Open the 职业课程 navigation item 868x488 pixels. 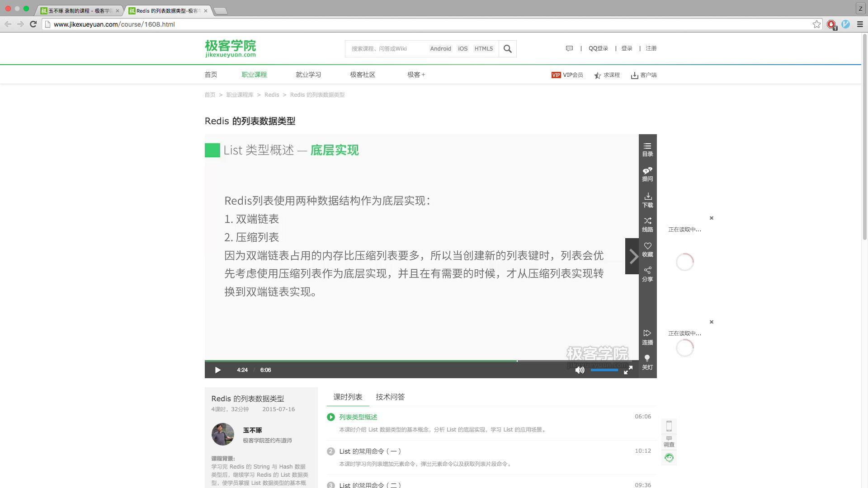click(x=254, y=75)
